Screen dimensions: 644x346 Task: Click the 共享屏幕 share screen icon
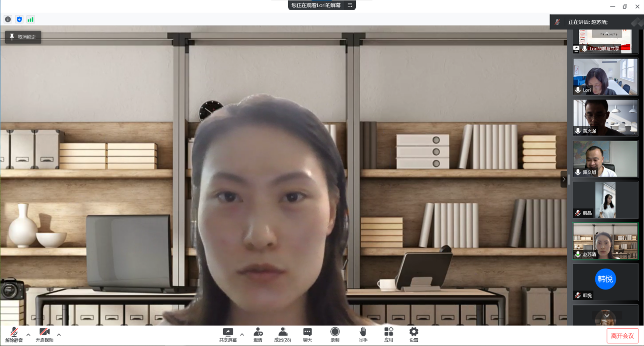(228, 334)
